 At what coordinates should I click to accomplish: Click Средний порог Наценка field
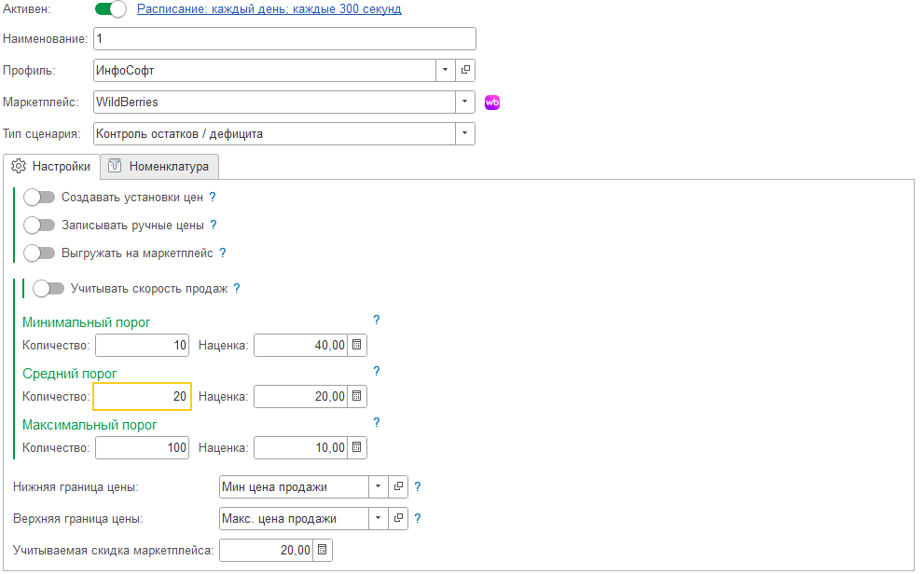(x=301, y=396)
